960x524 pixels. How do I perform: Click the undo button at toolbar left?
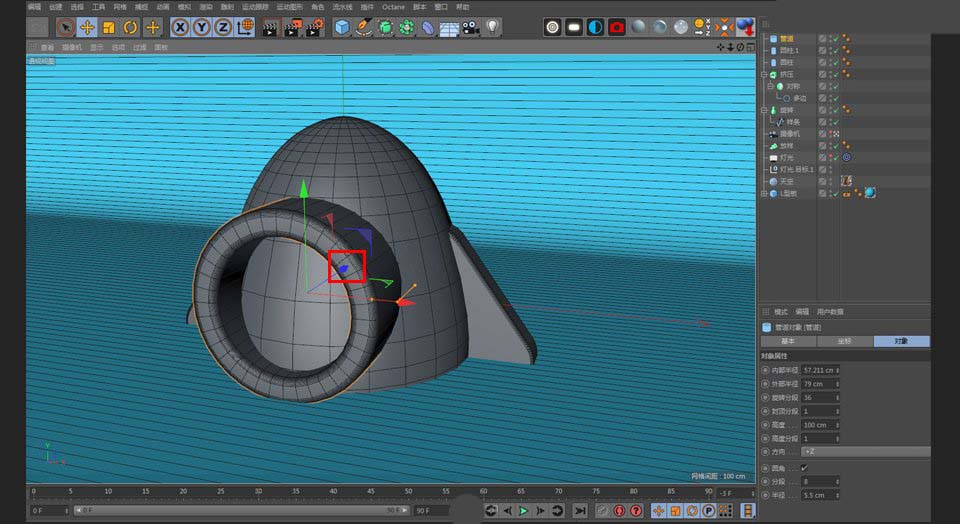click(38, 28)
